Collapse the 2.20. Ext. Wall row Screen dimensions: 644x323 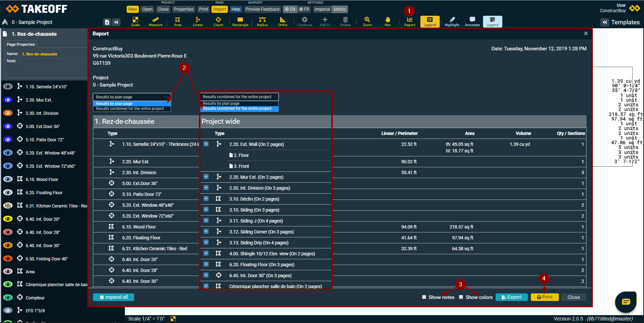pos(206,144)
